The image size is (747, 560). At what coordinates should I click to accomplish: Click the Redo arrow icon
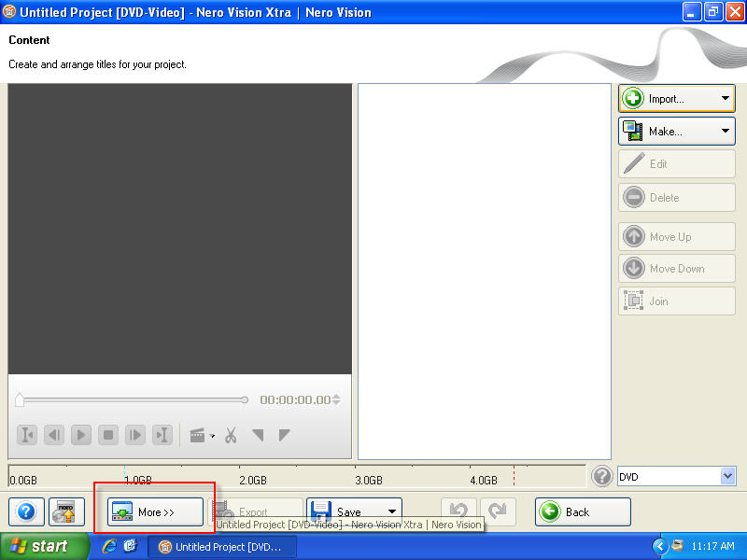[497, 511]
